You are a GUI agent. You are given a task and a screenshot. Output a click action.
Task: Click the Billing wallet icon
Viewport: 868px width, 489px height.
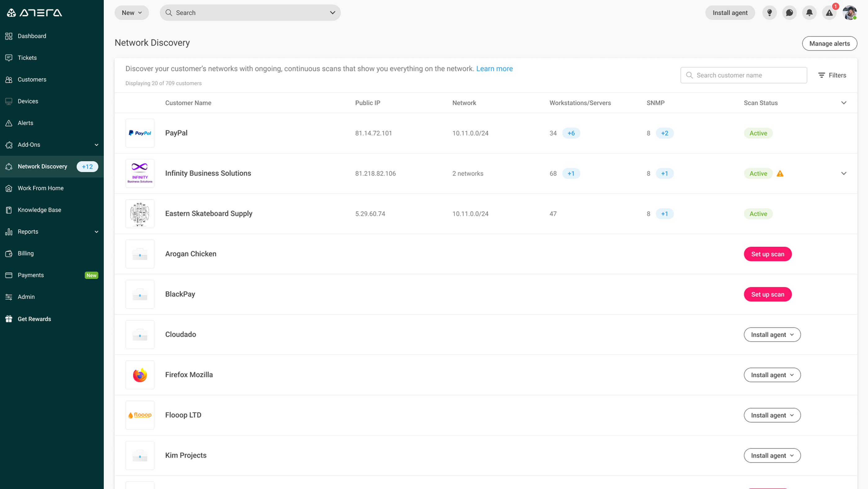[x=9, y=253]
